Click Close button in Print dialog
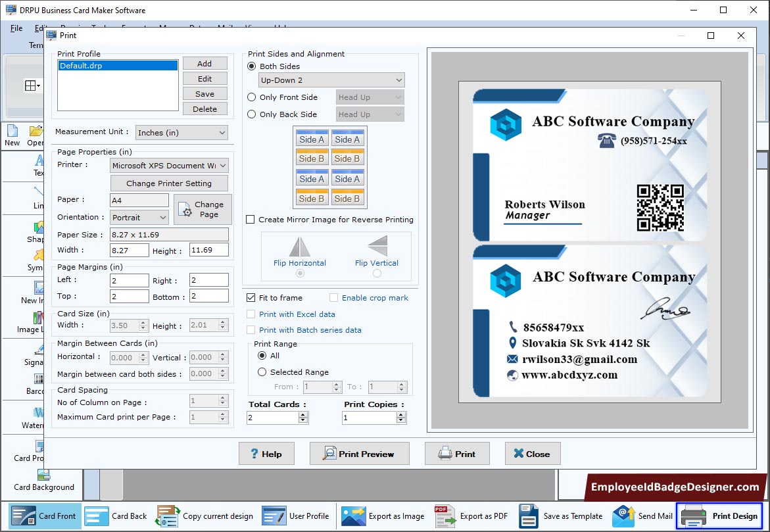This screenshot has height=532, width=770. click(x=533, y=453)
